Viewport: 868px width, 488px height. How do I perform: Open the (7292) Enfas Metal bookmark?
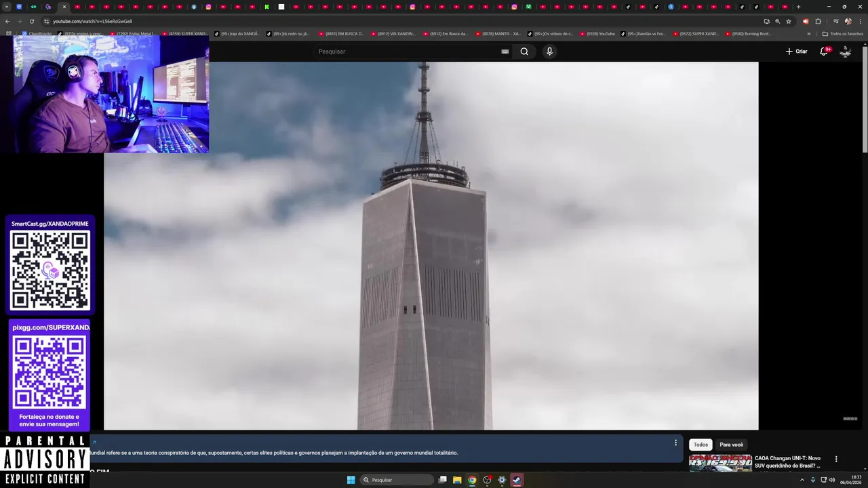click(132, 34)
